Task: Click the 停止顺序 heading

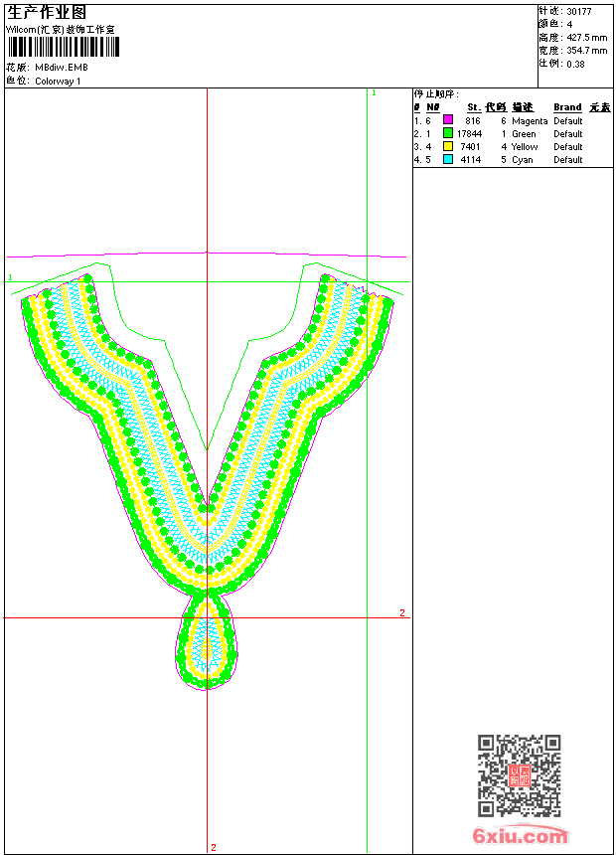Action: pyautogui.click(x=435, y=94)
